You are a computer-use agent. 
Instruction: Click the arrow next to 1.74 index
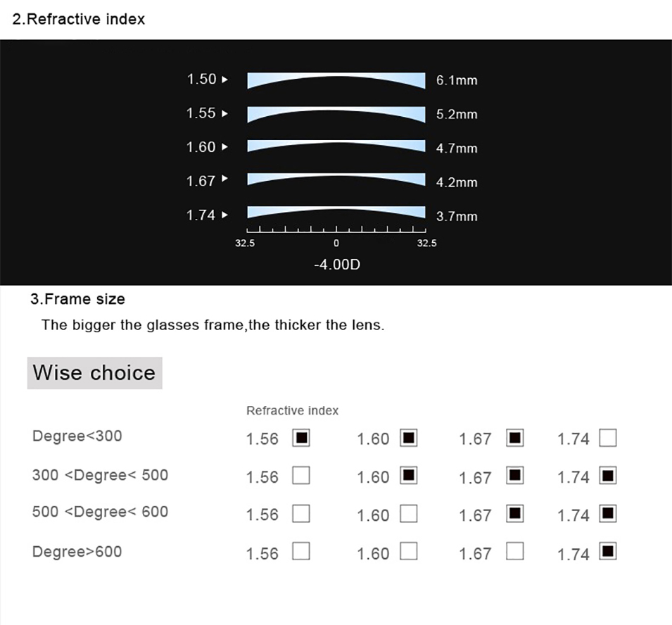(225, 215)
